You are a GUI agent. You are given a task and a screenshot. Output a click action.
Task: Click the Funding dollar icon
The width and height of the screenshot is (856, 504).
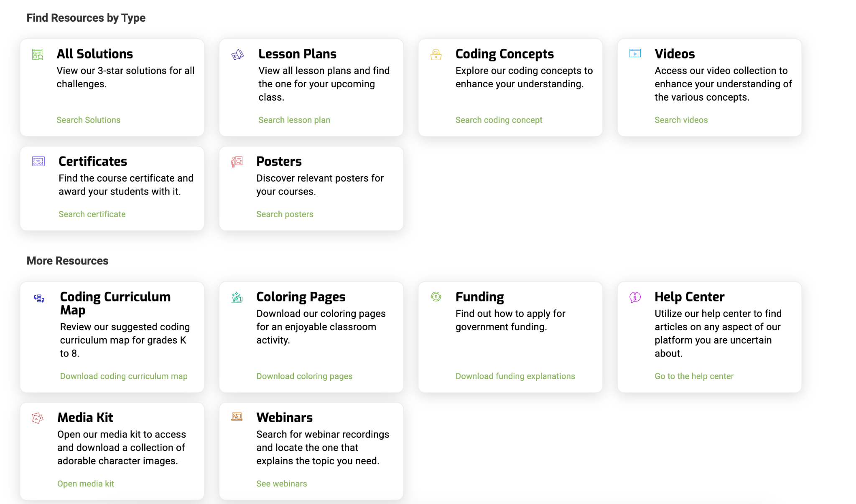point(436,297)
